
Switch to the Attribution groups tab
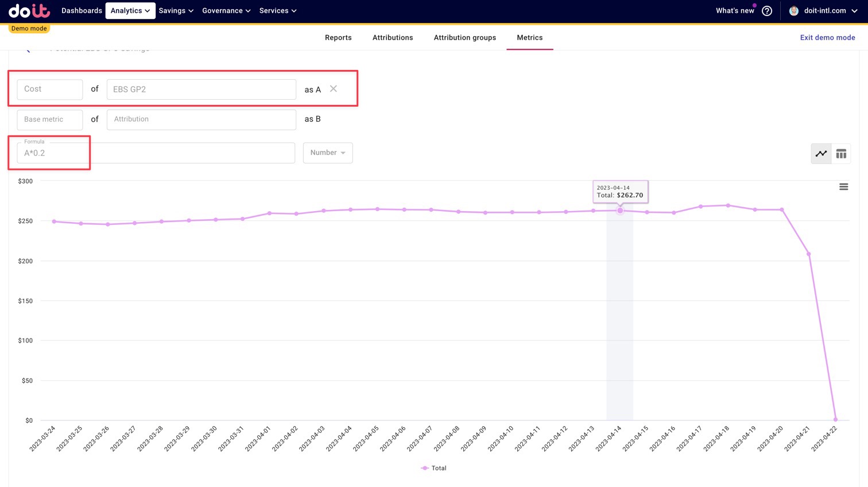464,38
